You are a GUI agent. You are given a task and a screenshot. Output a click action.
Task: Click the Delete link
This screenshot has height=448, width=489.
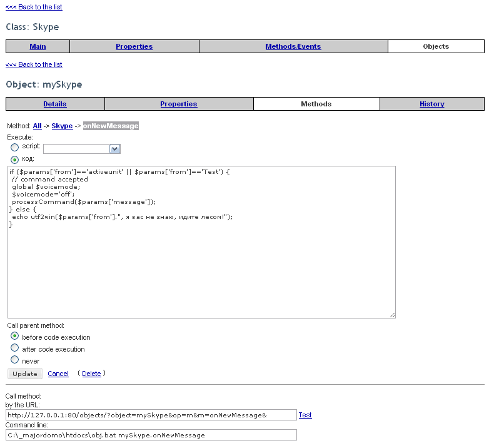coord(91,374)
